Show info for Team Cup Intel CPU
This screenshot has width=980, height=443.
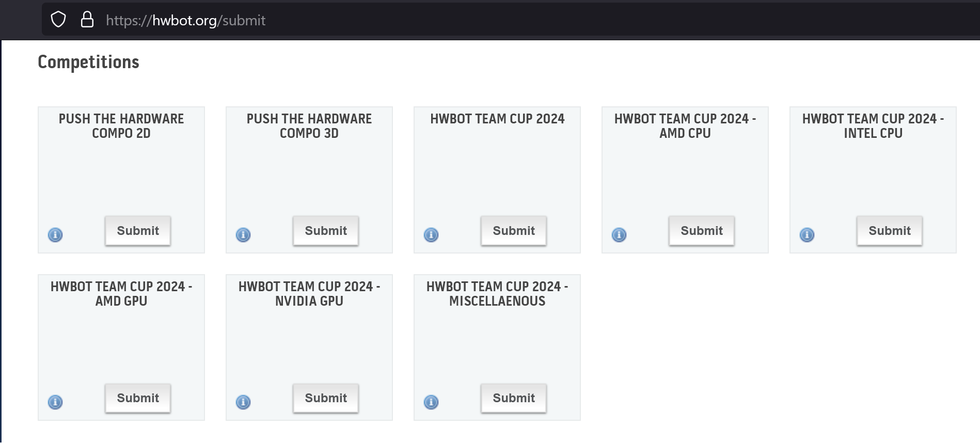(x=807, y=235)
